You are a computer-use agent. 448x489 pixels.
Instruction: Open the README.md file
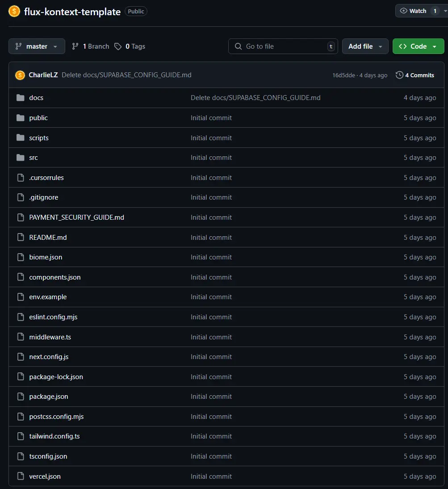(x=48, y=238)
